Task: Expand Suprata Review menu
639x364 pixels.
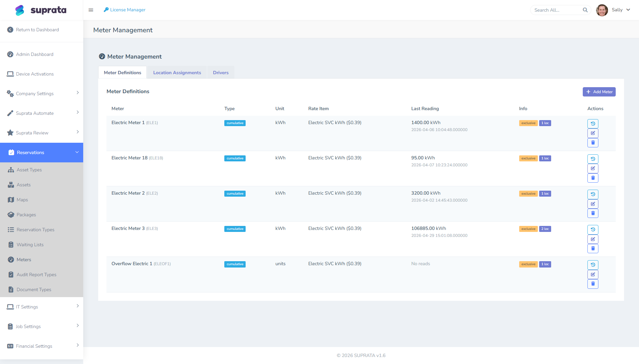Action: click(42, 133)
